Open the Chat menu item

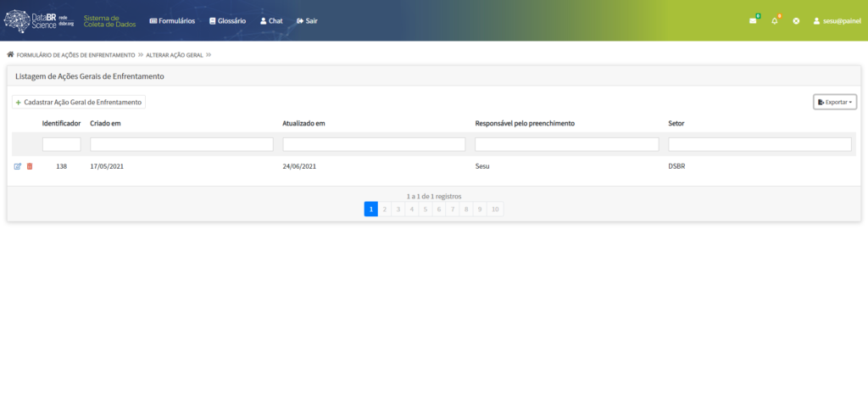271,20
